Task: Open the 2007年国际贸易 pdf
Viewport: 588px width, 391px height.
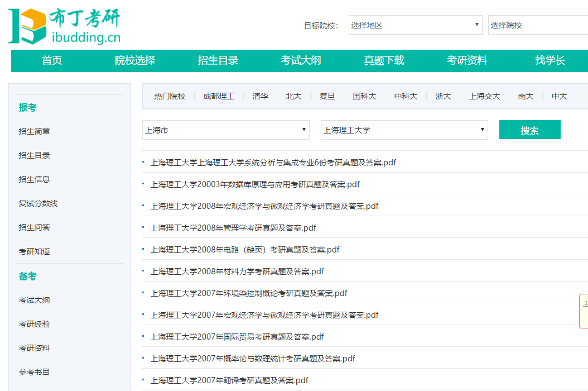Action: pos(237,337)
